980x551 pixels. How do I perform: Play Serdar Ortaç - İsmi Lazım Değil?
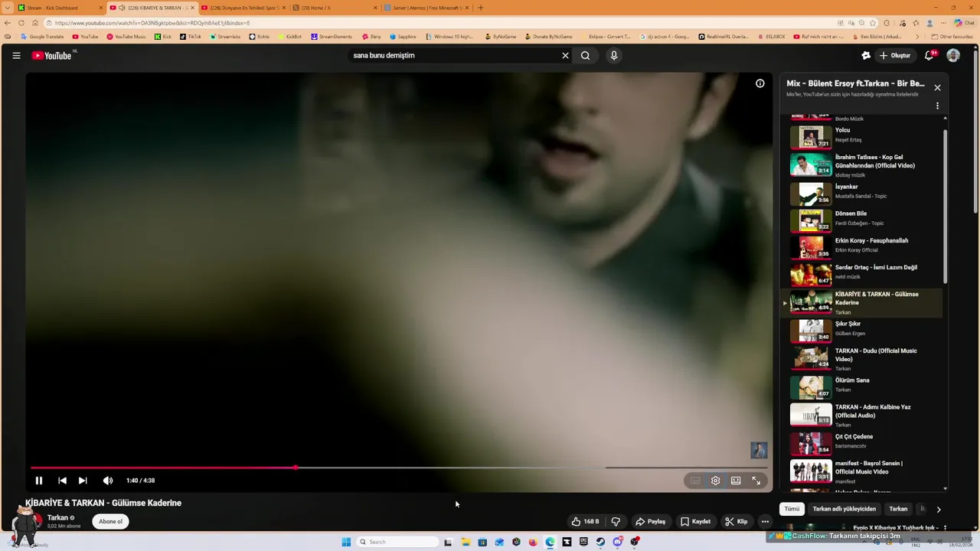pos(861,273)
